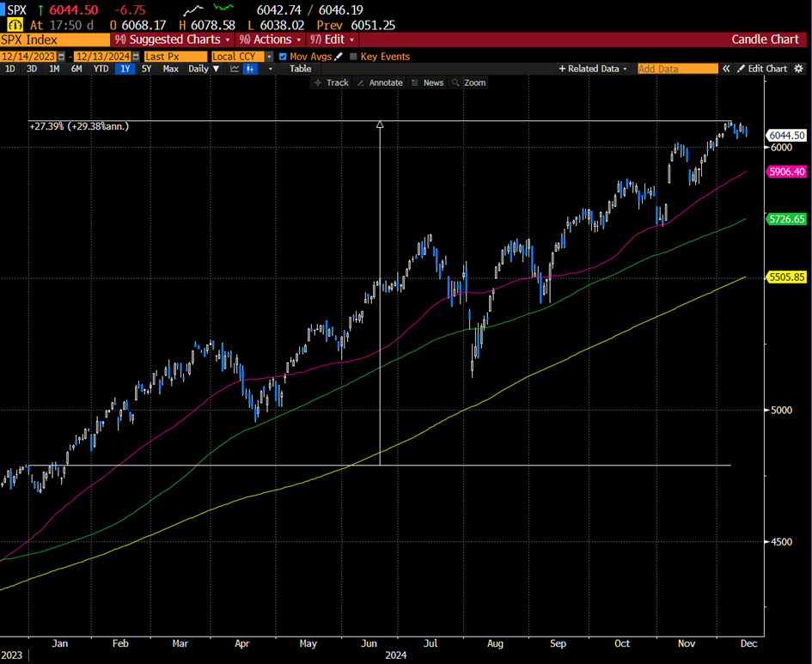This screenshot has width=812, height=664.
Task: Select the 3D time range tab
Action: 32,69
